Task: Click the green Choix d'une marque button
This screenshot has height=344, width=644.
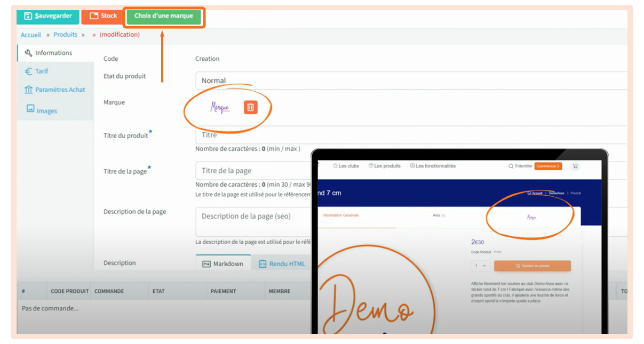Action: point(163,16)
